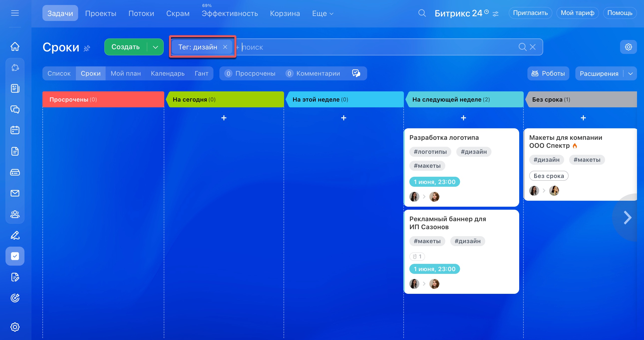Viewport: 644px width, 340px height.
Task: Open the Home icon in left sidebar
Action: pyautogui.click(x=15, y=46)
